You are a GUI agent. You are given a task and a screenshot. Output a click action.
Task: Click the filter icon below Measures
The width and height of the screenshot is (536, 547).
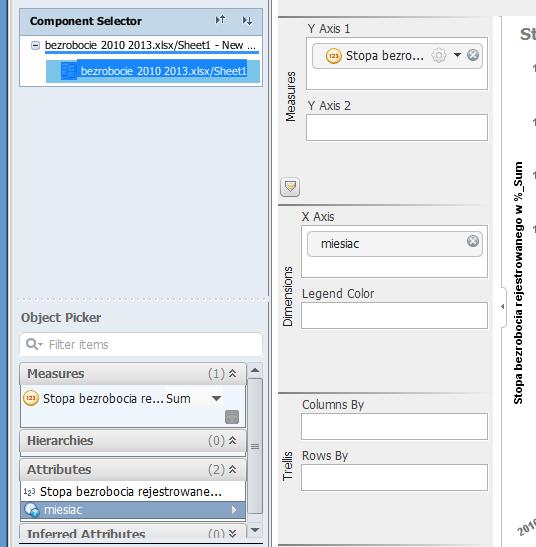[290, 187]
